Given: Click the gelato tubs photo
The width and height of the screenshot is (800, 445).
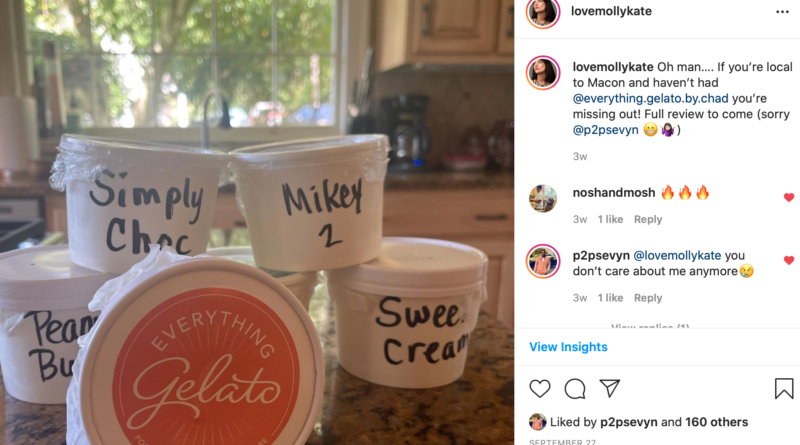Looking at the screenshot, I should pos(257,222).
